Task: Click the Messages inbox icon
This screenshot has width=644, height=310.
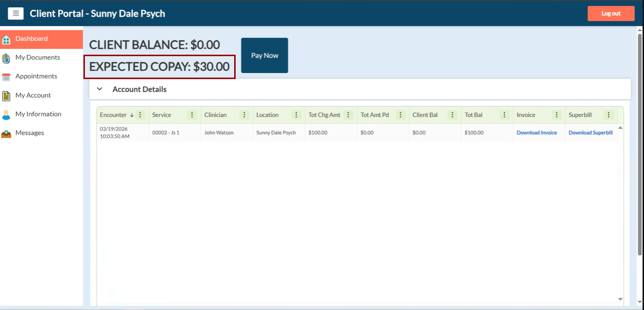Action: click(6, 133)
